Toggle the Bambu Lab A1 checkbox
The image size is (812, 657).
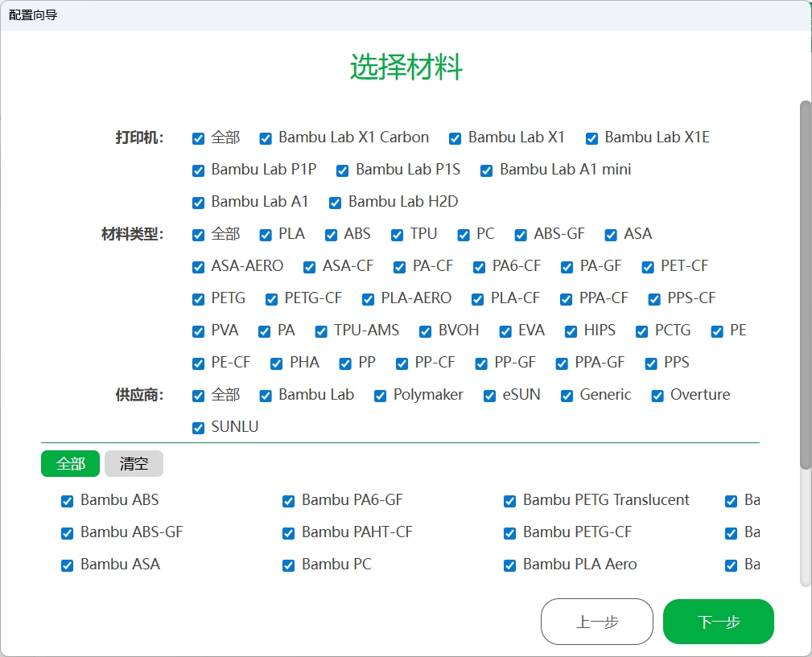[198, 203]
